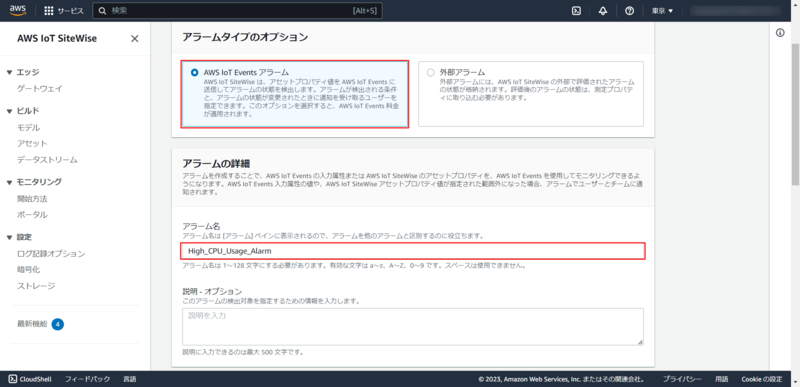Go to データストリーム page
This screenshot has height=387, width=800.
tap(47, 160)
